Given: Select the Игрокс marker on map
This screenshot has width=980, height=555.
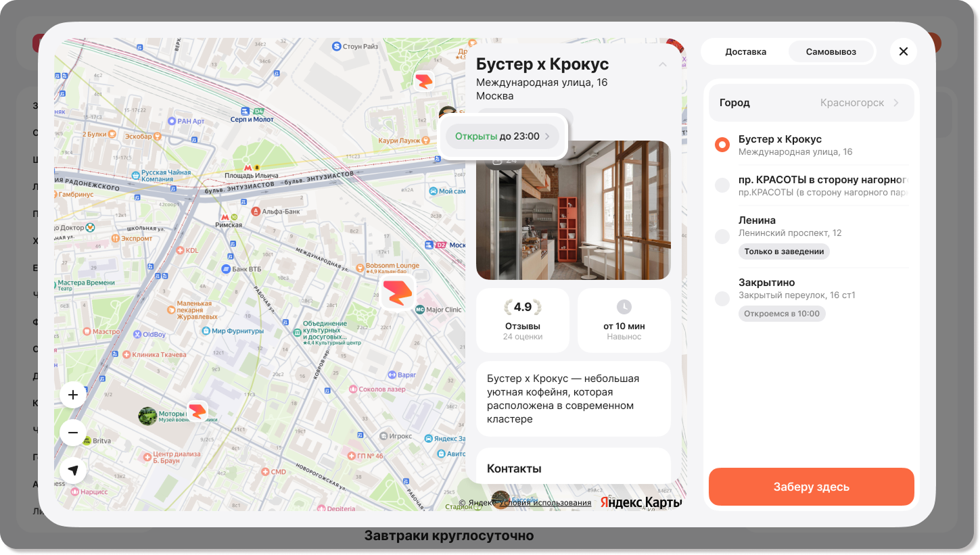Looking at the screenshot, I should coord(383,437).
